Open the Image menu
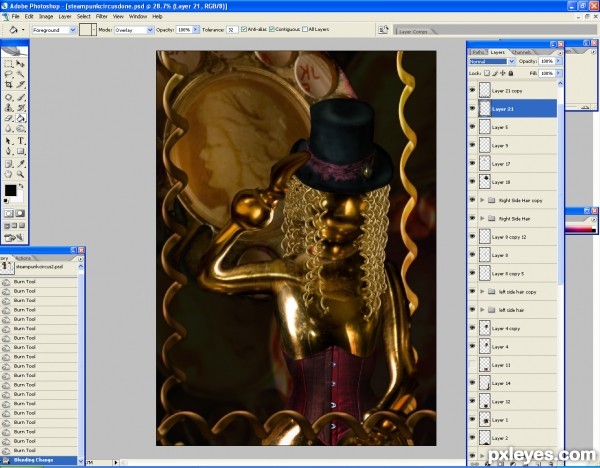 46,16
